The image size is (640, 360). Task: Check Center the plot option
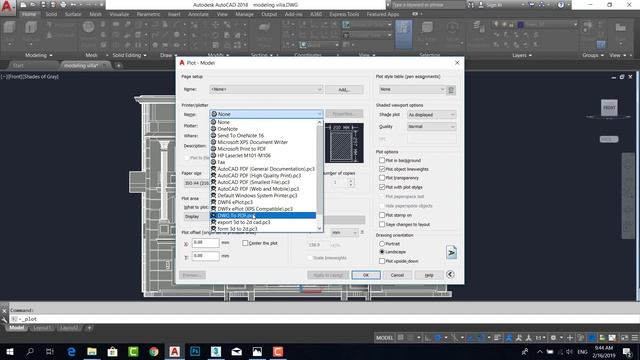click(245, 243)
